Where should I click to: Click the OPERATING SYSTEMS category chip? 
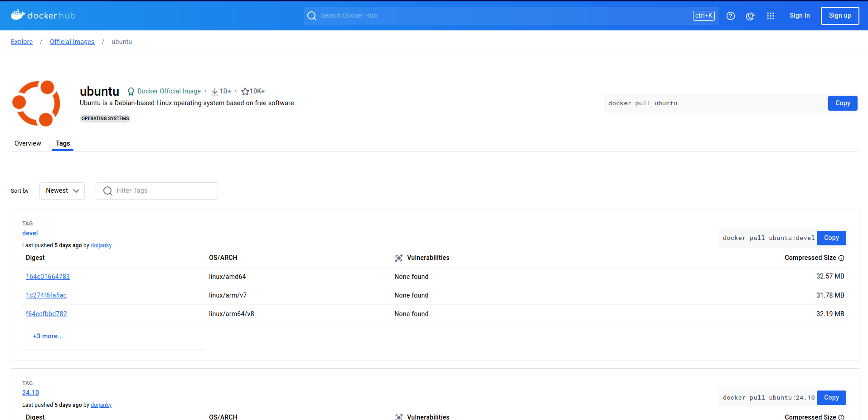tap(105, 119)
